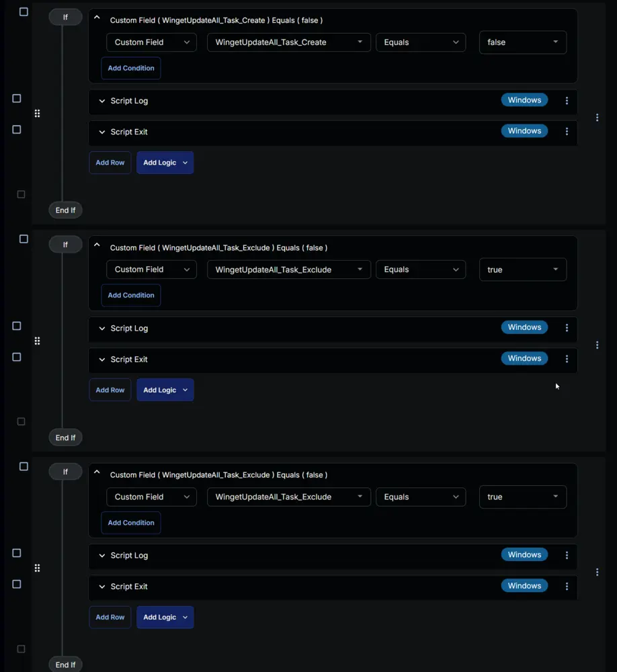
Task: Tick the End If checkbox of Task_Create block
Action: click(21, 195)
